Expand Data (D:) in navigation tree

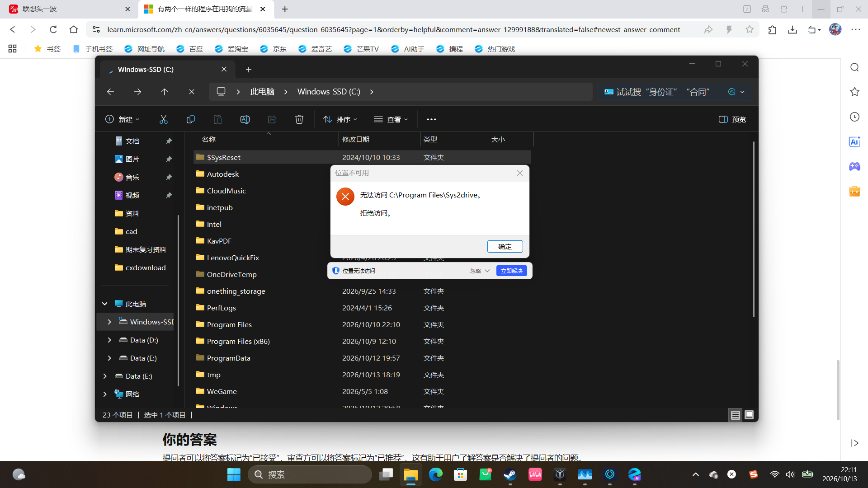109,340
